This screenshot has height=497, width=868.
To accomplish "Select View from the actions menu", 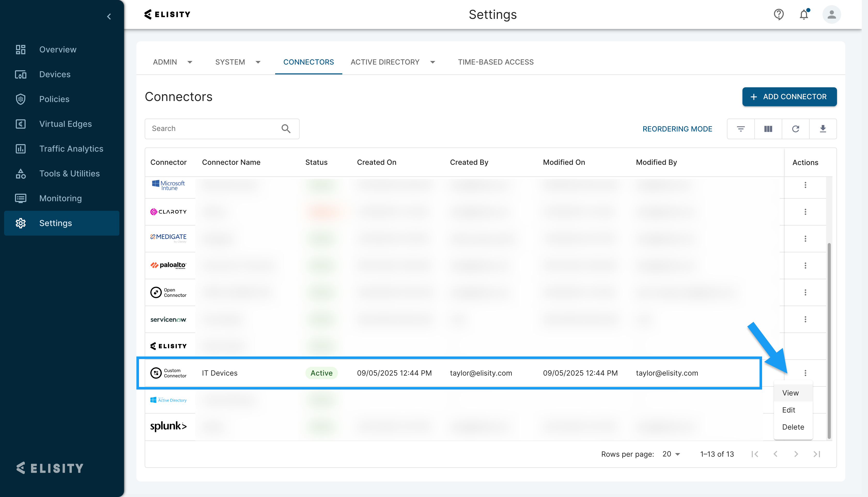I will click(793, 393).
